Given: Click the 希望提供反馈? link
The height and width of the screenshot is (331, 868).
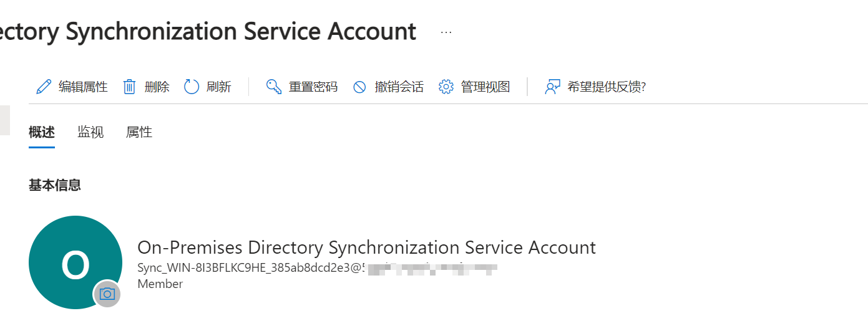Looking at the screenshot, I should point(607,87).
